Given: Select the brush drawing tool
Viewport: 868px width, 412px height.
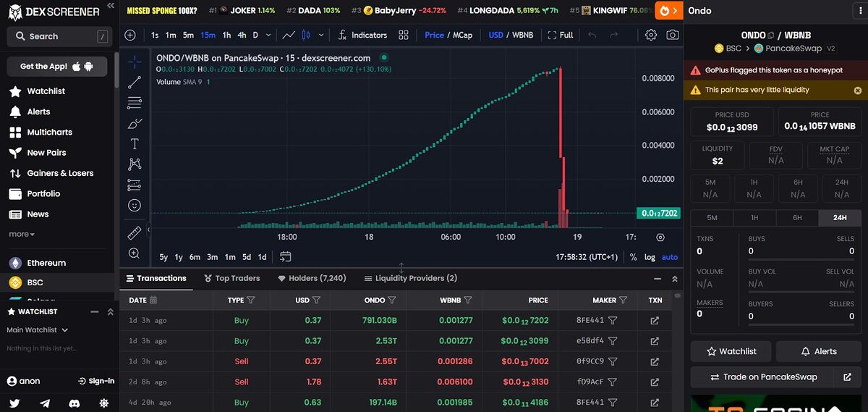Looking at the screenshot, I should [134, 124].
